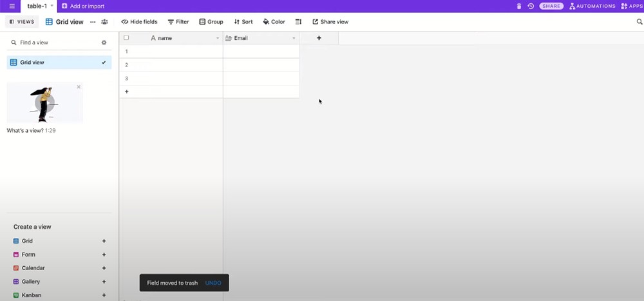Click the UNDO link in notification
The height and width of the screenshot is (301, 644).
point(213,283)
